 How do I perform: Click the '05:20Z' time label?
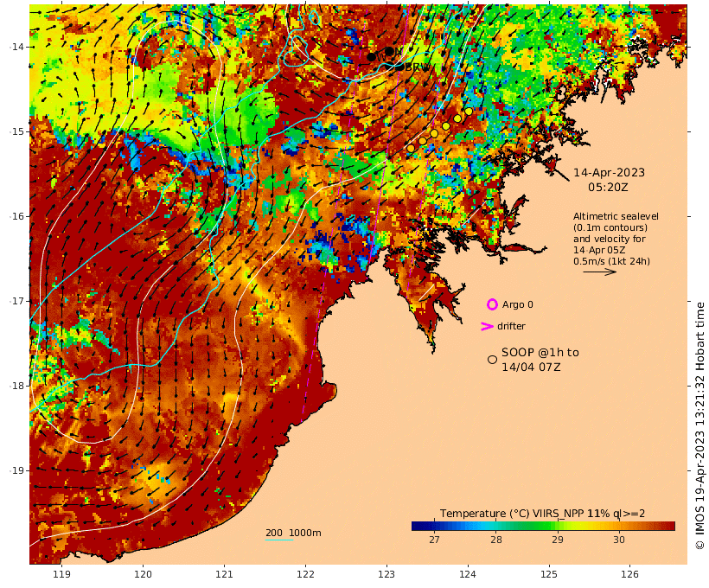[608, 187]
